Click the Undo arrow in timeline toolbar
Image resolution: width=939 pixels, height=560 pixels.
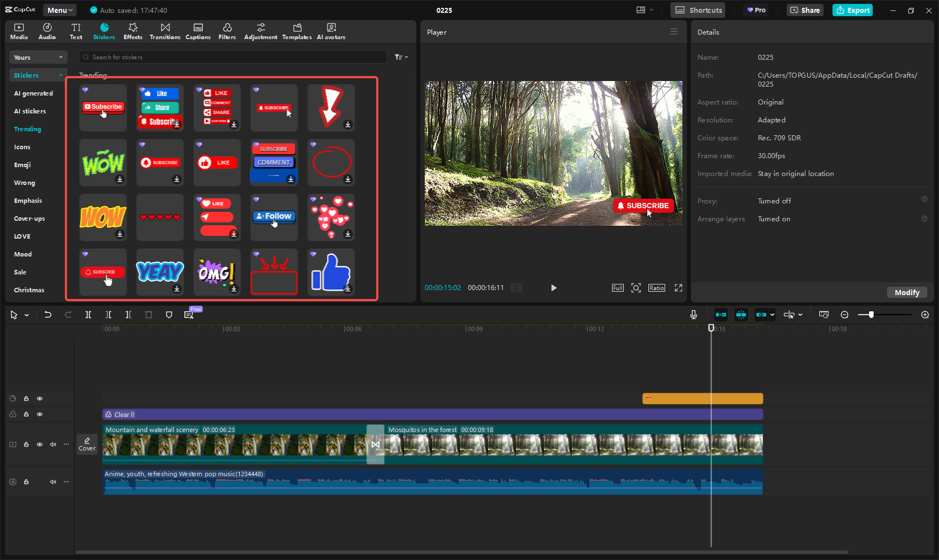(48, 315)
